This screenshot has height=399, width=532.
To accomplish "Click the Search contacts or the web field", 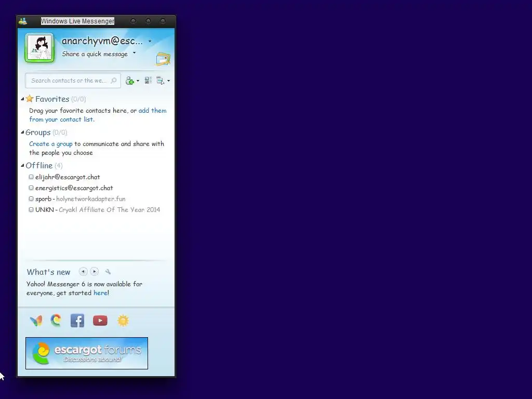I will pos(73,81).
